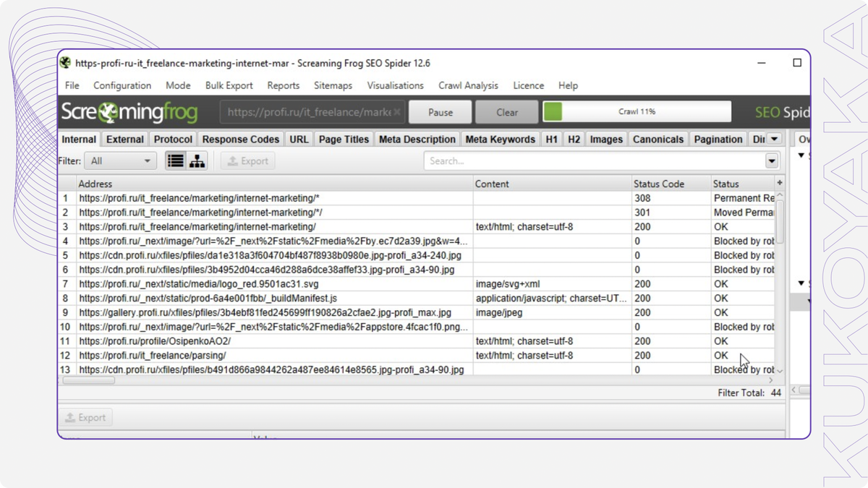The height and width of the screenshot is (488, 868).
Task: Select the Meta Description tab
Action: point(417,140)
